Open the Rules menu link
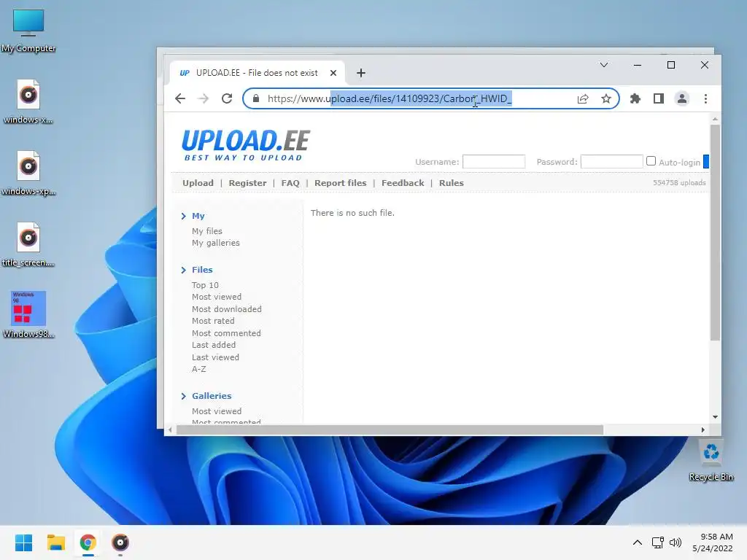747x560 pixels. pos(451,183)
